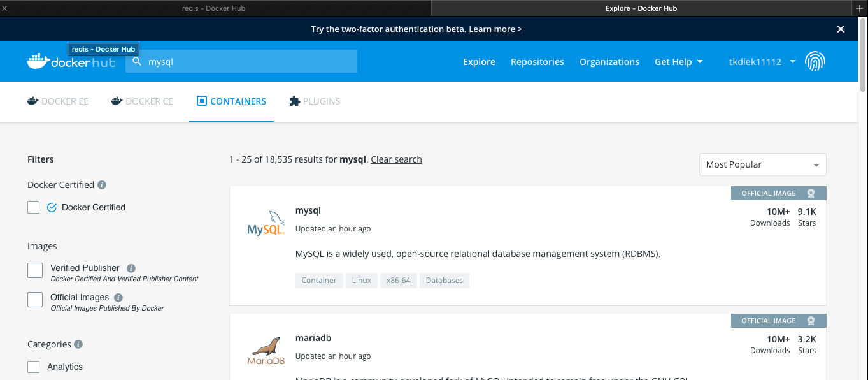Click mysql card Official Image ribbon icon
This screenshot has height=380, width=868.
(x=811, y=193)
